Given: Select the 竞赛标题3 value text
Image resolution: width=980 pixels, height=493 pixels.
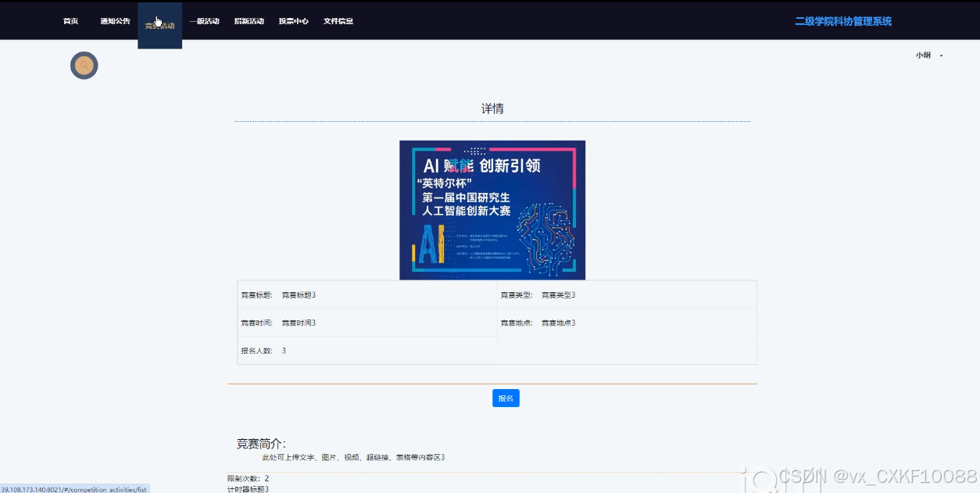Looking at the screenshot, I should coord(299,295).
